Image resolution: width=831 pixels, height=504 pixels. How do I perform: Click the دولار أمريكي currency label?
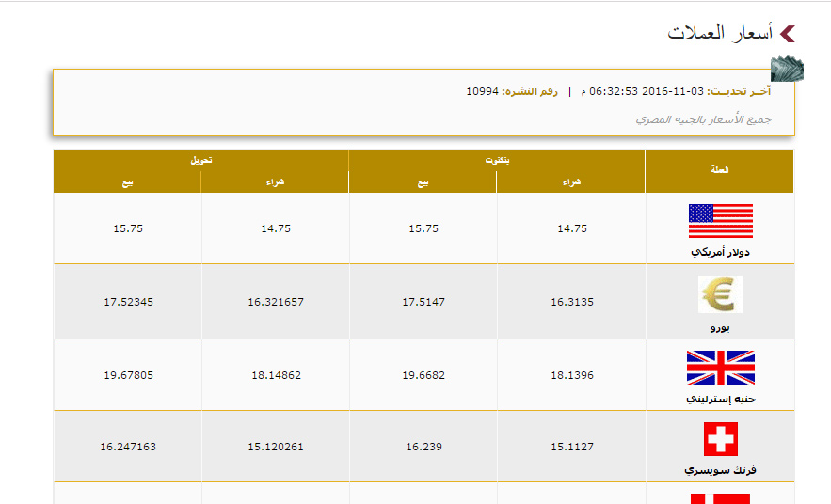pyautogui.click(x=720, y=253)
